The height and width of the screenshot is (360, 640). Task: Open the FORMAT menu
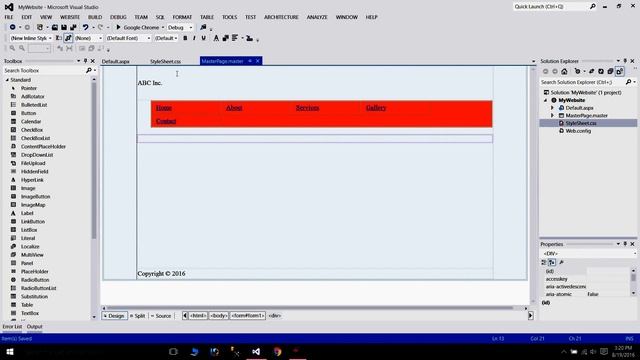(x=182, y=17)
